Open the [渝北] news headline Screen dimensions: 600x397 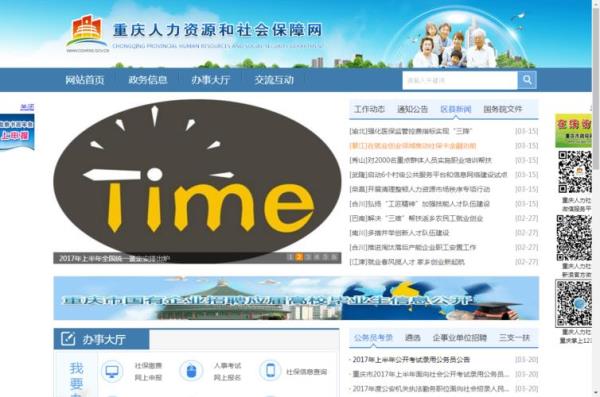[x=411, y=131]
